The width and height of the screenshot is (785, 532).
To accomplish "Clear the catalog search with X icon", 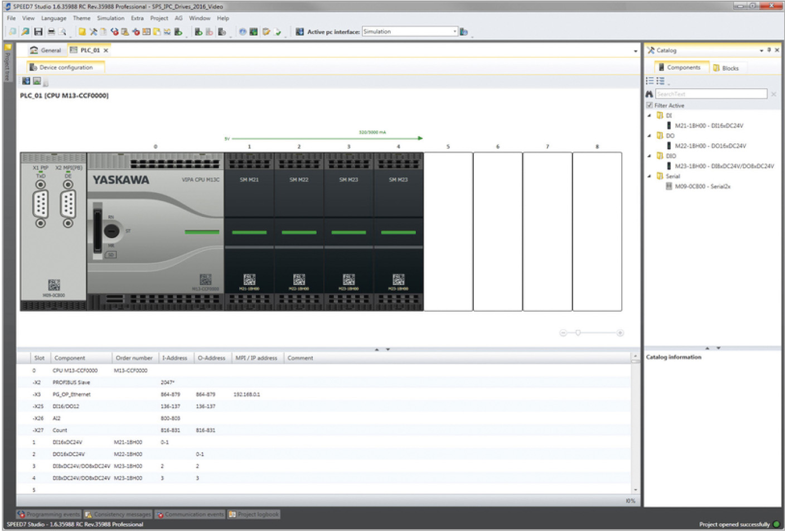I will point(774,94).
